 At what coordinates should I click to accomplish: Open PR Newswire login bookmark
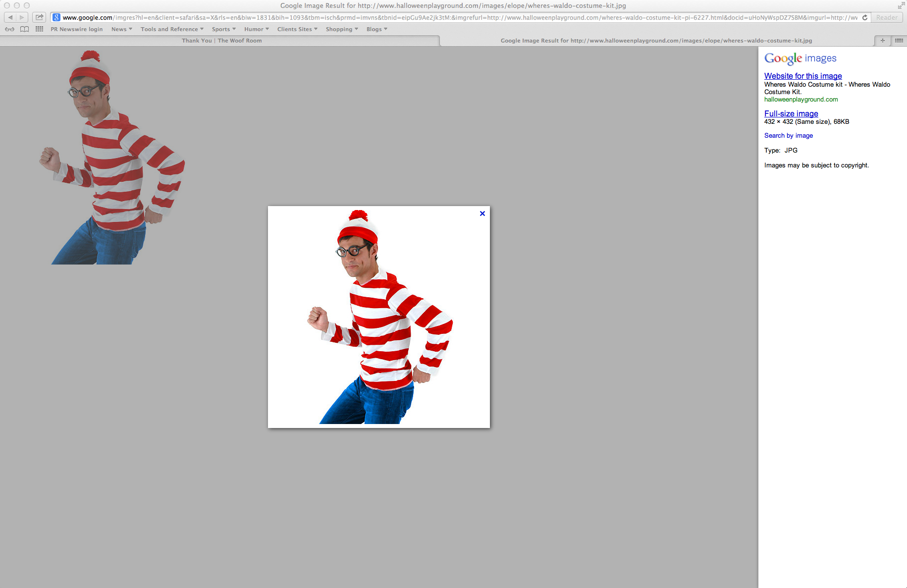coord(77,29)
